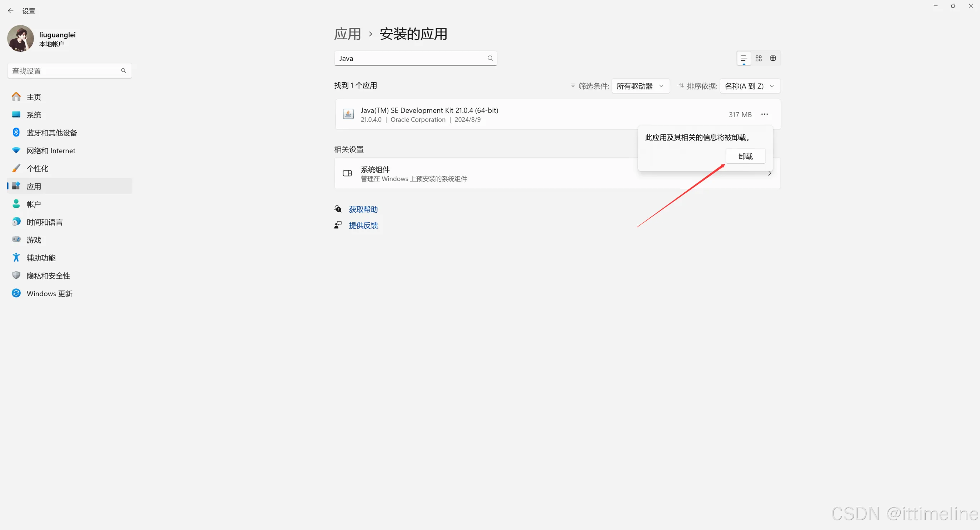Click the search magnifier in Java search box
Viewport: 980px width, 530px height.
(x=491, y=58)
